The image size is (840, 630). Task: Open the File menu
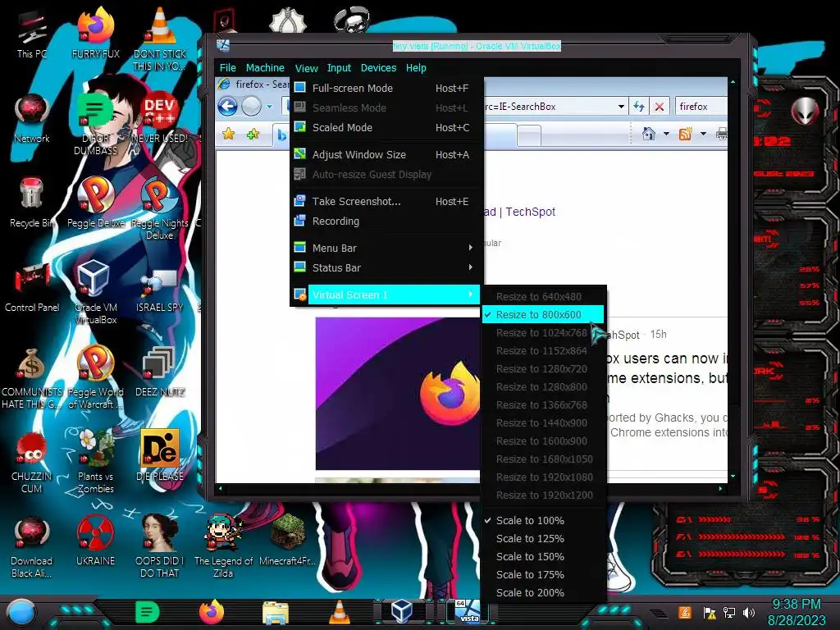(228, 68)
